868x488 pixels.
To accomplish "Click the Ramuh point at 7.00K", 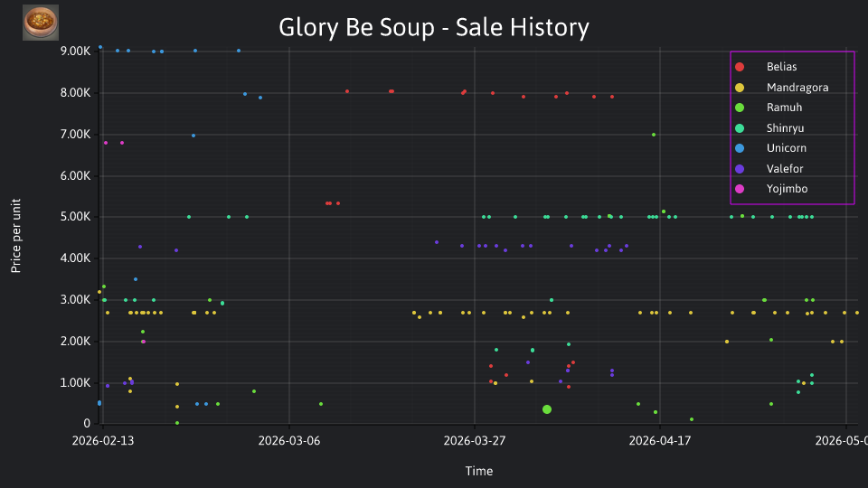I will click(654, 135).
